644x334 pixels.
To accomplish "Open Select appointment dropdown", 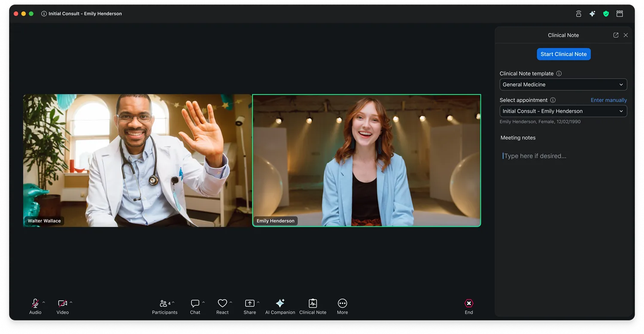I will (563, 111).
